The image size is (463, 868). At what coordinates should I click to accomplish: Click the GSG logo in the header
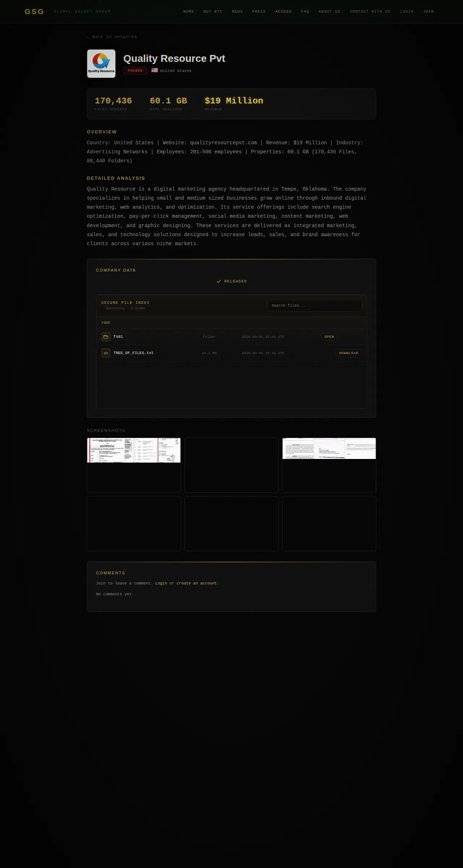tap(34, 12)
